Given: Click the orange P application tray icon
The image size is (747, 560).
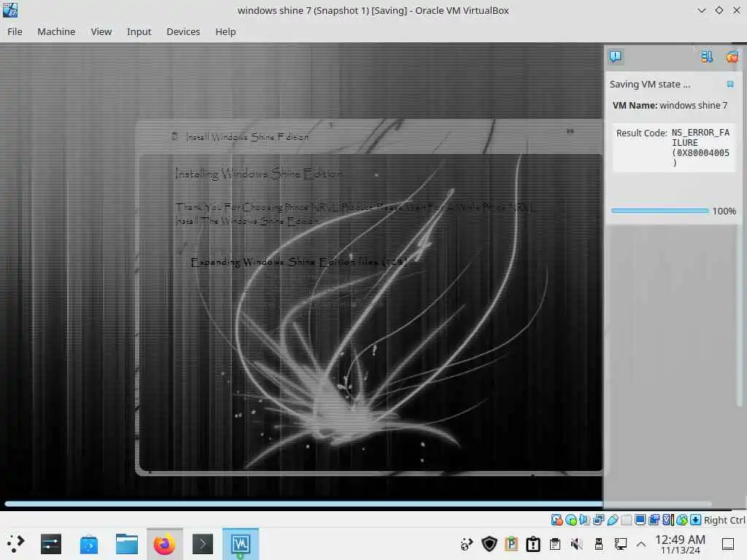Looking at the screenshot, I should (x=511, y=543).
